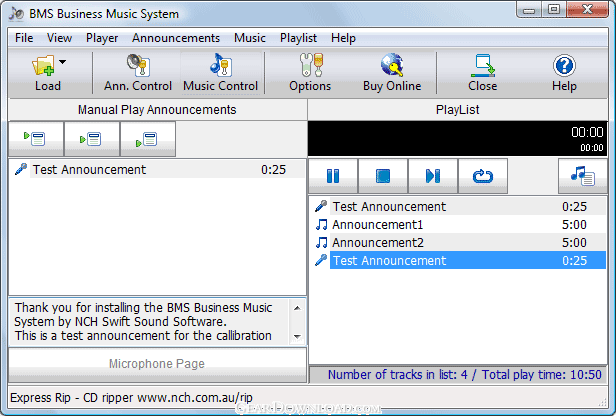The width and height of the screenshot is (616, 416).
Task: Click the music playlist notes icon button
Action: coord(583,176)
